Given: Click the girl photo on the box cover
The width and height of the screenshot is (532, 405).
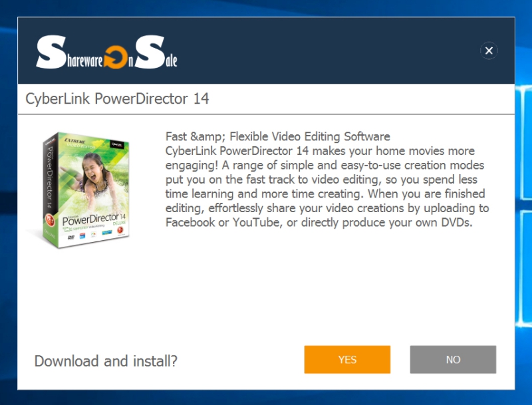Looking at the screenshot, I should 94,180.
